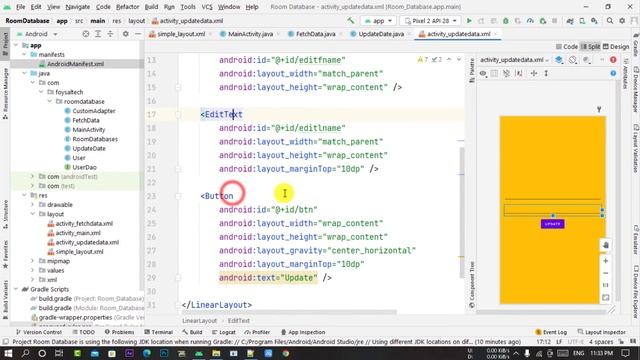Collapse the manifests folder
The width and height of the screenshot is (640, 360).
(24, 54)
